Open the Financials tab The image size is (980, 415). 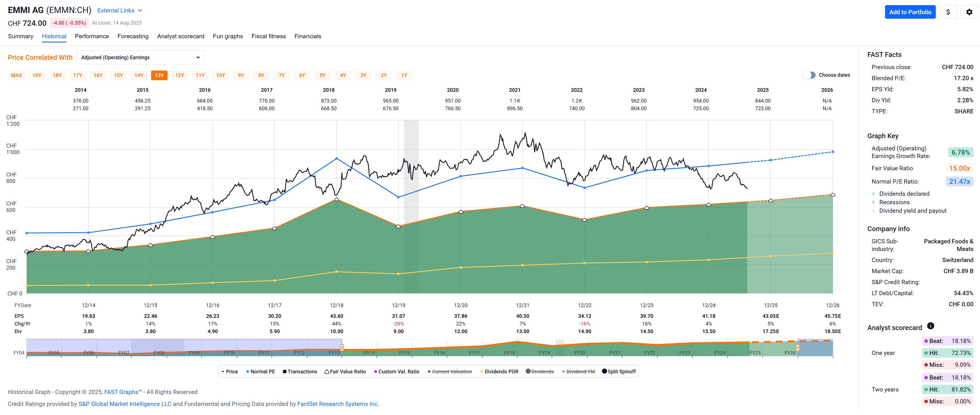tap(307, 36)
